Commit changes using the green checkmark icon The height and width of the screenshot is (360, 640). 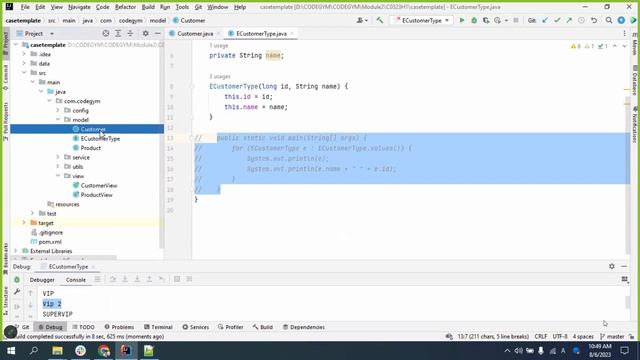coord(557,20)
